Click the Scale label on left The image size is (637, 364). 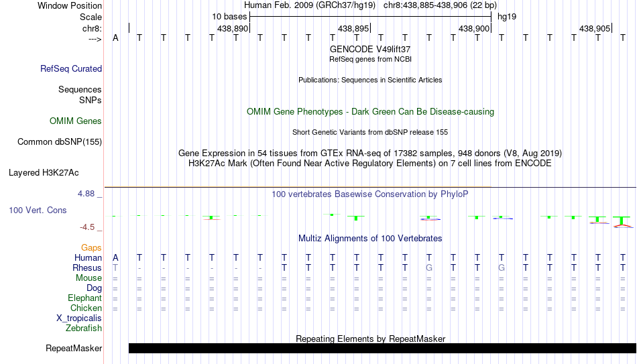(91, 17)
